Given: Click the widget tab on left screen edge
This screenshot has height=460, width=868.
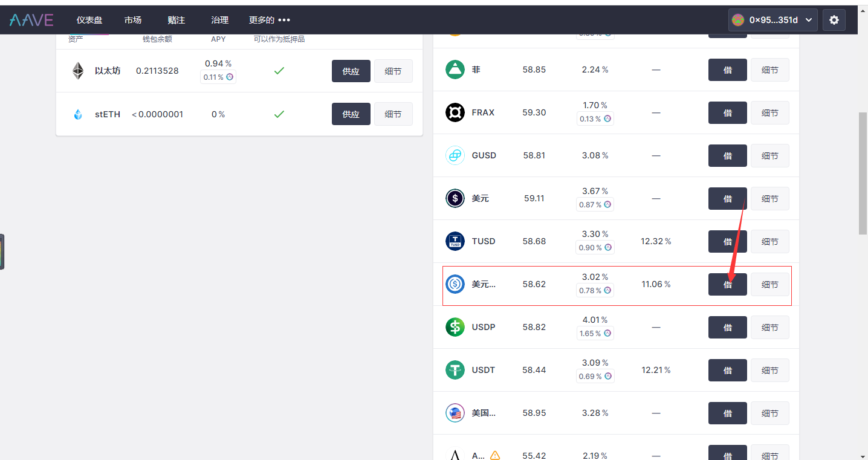Looking at the screenshot, I should [x=2, y=251].
